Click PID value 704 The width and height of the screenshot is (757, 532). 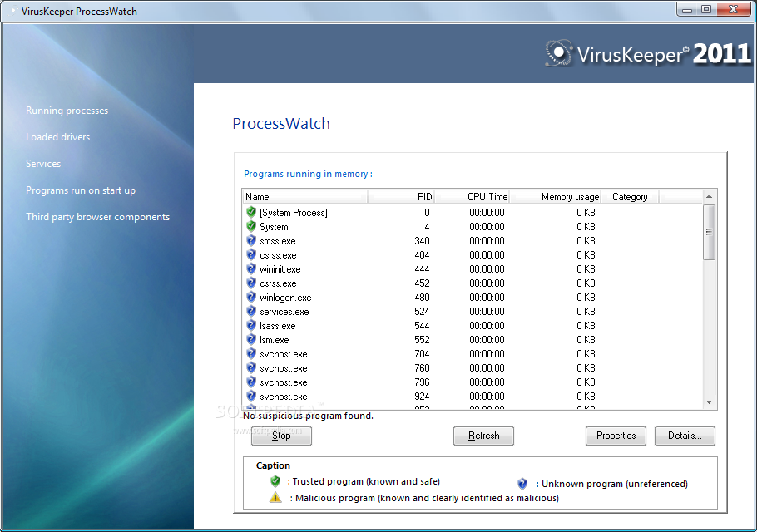click(x=422, y=353)
